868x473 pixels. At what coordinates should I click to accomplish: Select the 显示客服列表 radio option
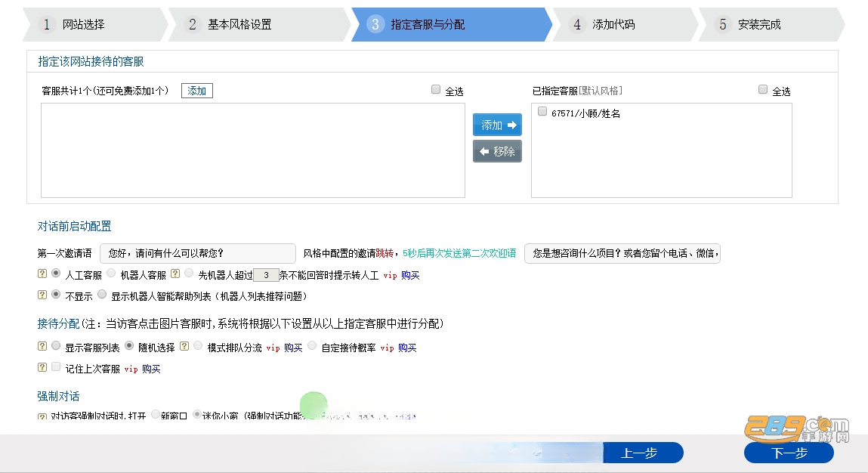pyautogui.click(x=56, y=346)
